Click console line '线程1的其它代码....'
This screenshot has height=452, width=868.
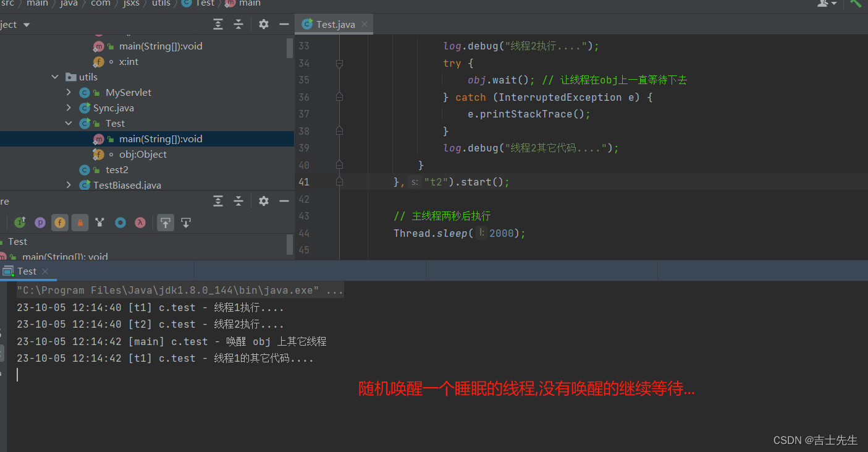click(x=264, y=359)
